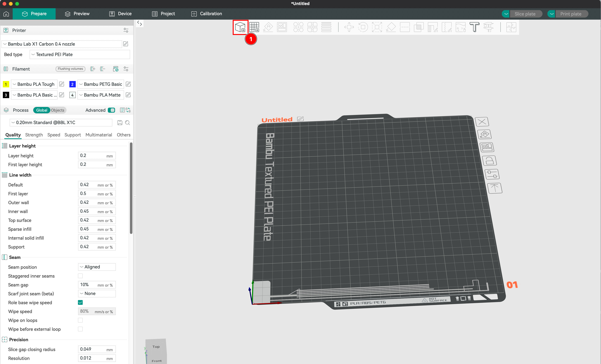The height and width of the screenshot is (364, 601).
Task: Click the Assembly view puzzle icon
Action: (511, 27)
